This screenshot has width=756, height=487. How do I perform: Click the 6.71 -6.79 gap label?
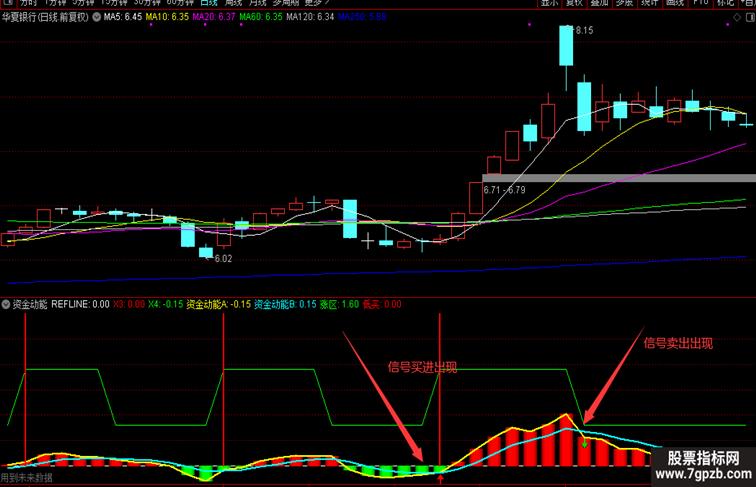[x=504, y=190]
